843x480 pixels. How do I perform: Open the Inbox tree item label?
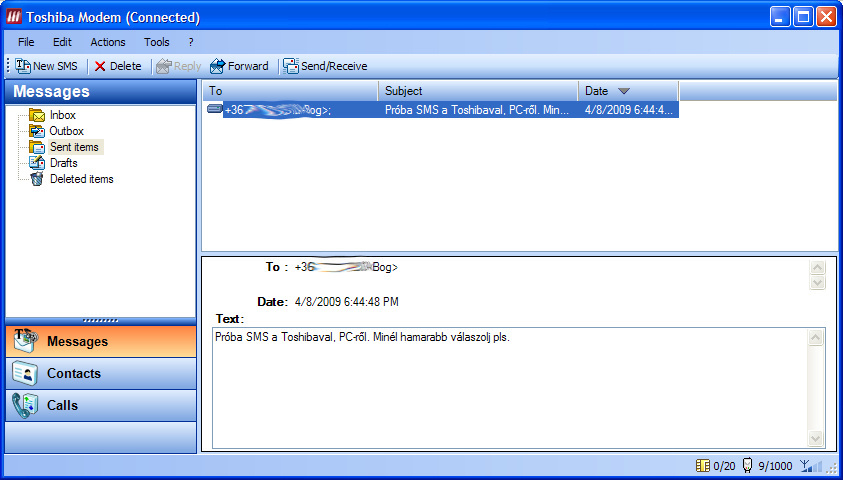[x=63, y=115]
